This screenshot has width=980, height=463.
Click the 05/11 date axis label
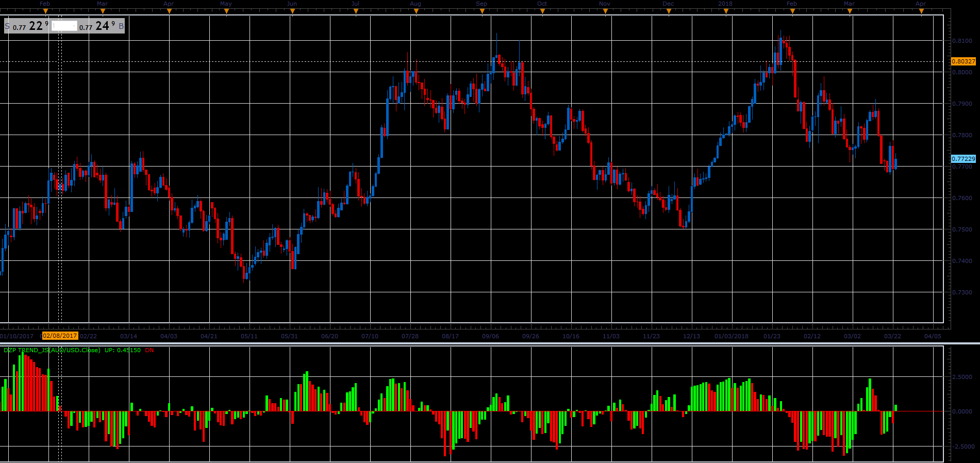pos(250,336)
